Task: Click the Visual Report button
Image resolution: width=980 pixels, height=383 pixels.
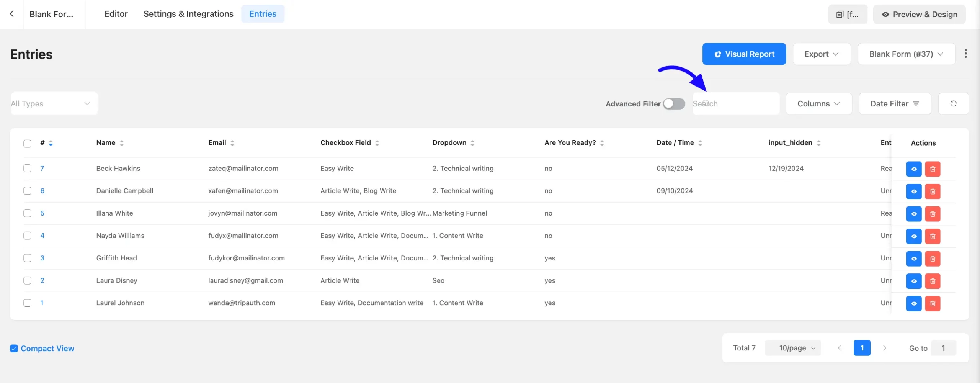Action: pos(744,54)
